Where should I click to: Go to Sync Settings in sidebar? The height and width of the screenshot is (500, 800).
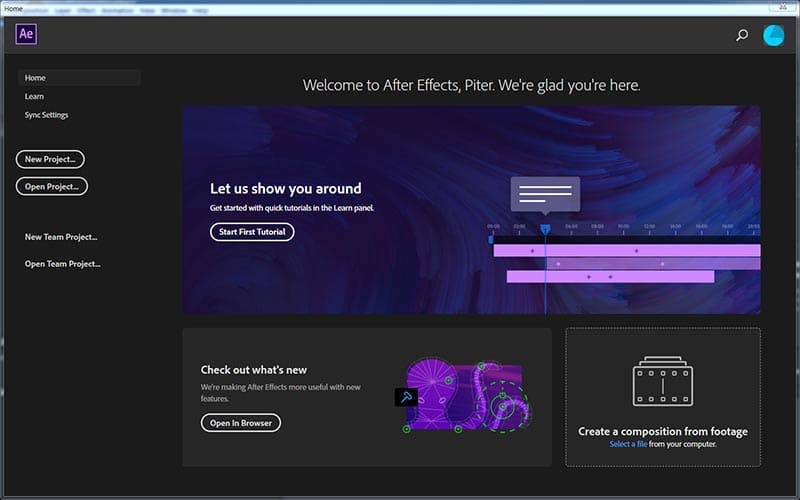[46, 115]
